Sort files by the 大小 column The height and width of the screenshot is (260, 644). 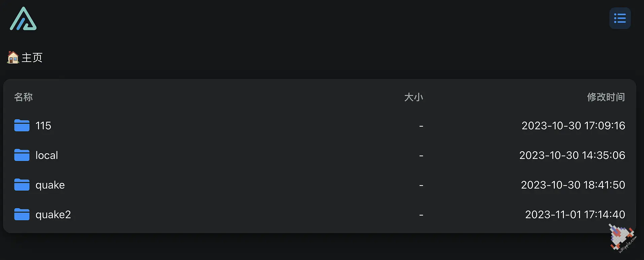click(414, 97)
